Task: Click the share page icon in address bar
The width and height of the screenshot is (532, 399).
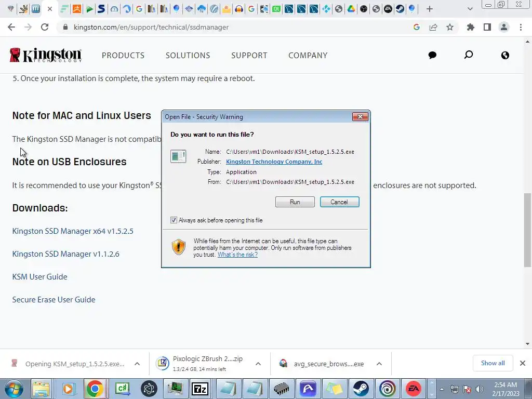Action: tap(433, 27)
